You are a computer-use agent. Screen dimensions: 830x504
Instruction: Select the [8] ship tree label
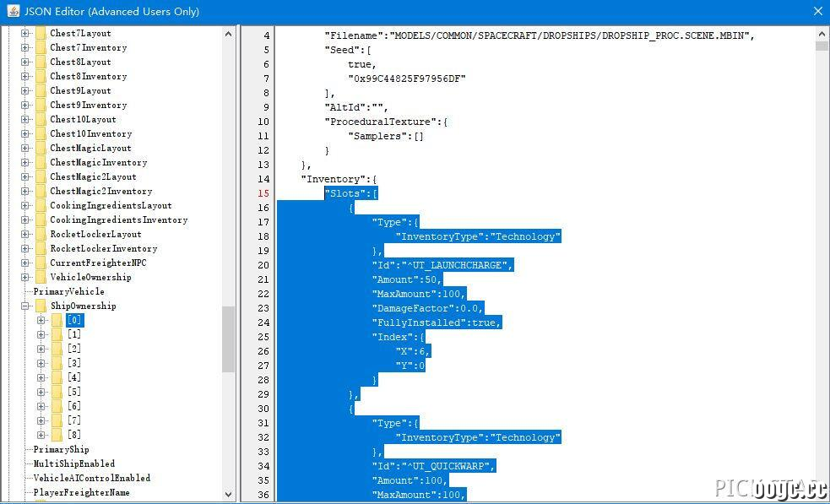(x=74, y=435)
